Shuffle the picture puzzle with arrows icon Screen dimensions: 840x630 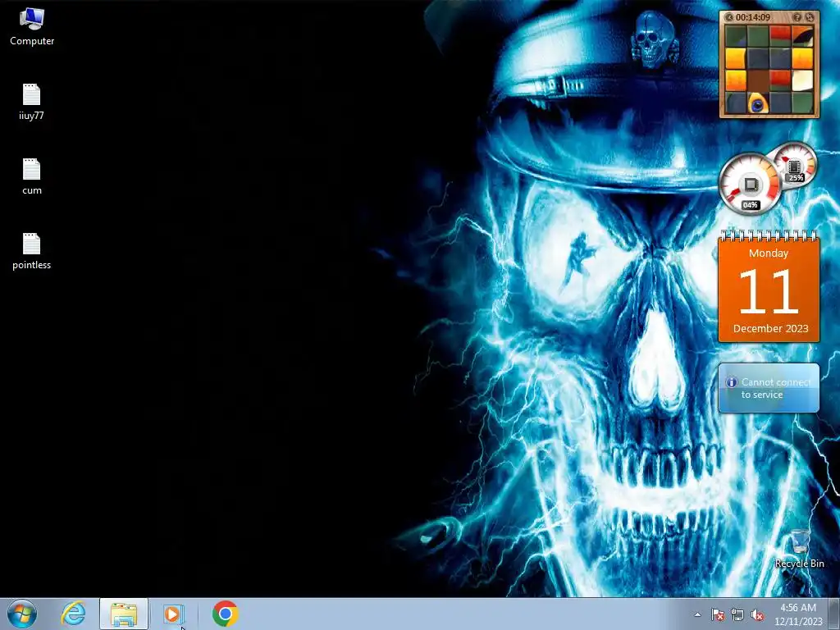(x=810, y=18)
